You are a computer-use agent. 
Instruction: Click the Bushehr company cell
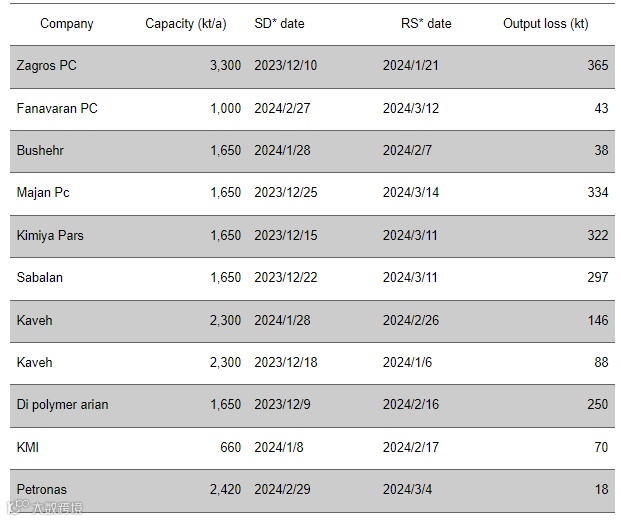pyautogui.click(x=40, y=150)
